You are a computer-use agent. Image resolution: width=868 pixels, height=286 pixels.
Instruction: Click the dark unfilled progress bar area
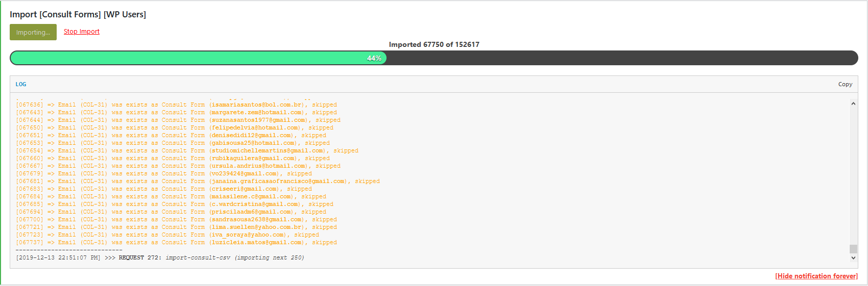pyautogui.click(x=621, y=58)
